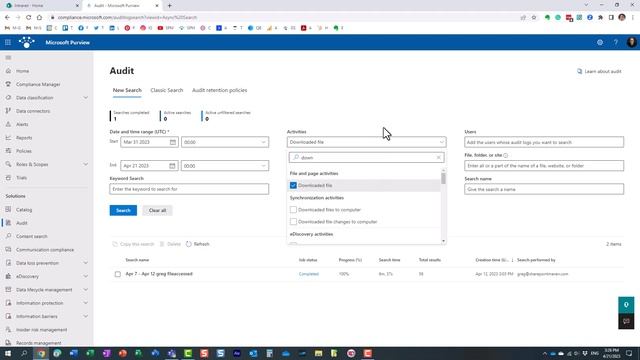Open Windows taskbar search

pyautogui.click(x=24, y=353)
